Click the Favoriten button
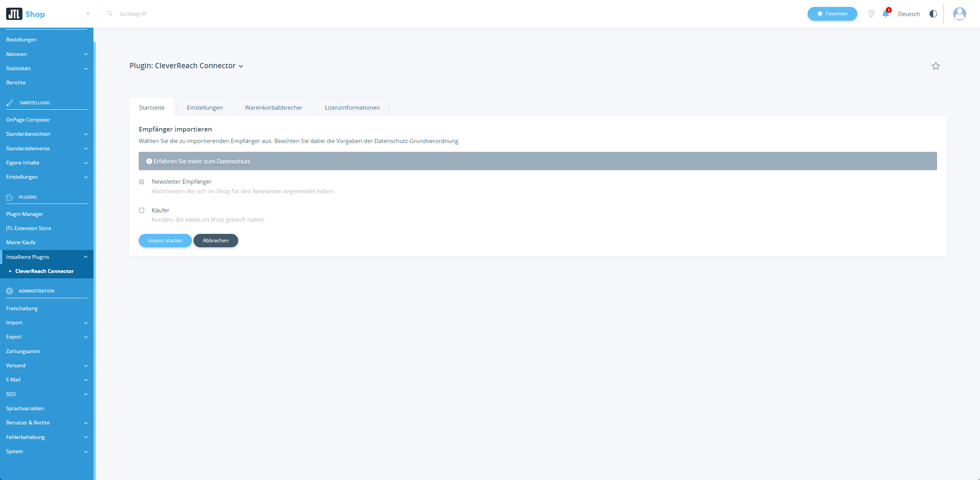This screenshot has height=480, width=980. point(832,14)
